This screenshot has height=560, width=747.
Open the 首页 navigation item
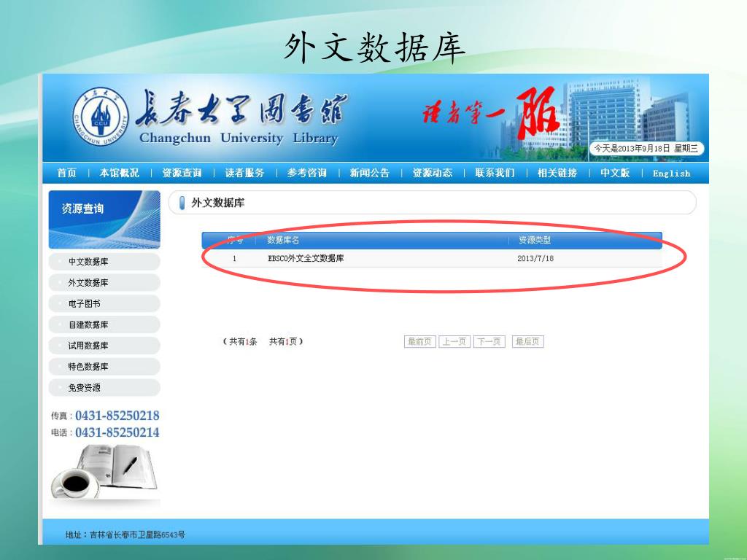pyautogui.click(x=66, y=173)
